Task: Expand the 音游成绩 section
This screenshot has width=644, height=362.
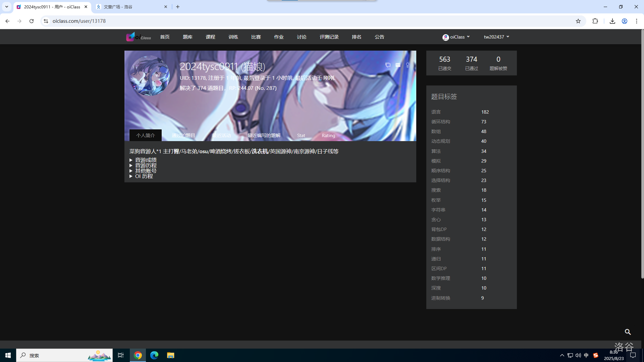Action: click(x=146, y=160)
